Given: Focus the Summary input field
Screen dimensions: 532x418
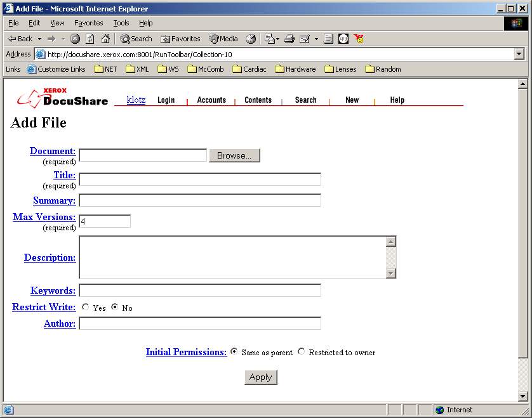Looking at the screenshot, I should point(200,200).
